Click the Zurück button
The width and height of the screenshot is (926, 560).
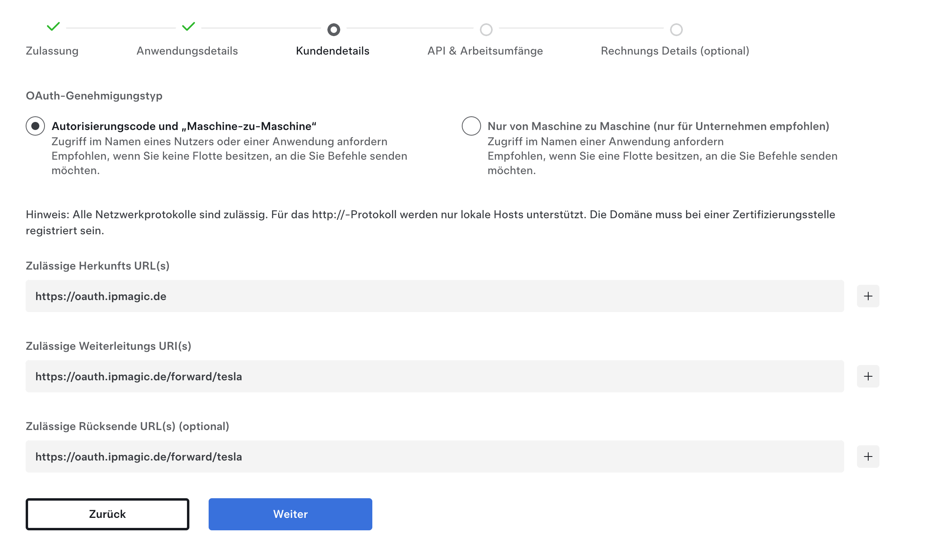coord(108,514)
